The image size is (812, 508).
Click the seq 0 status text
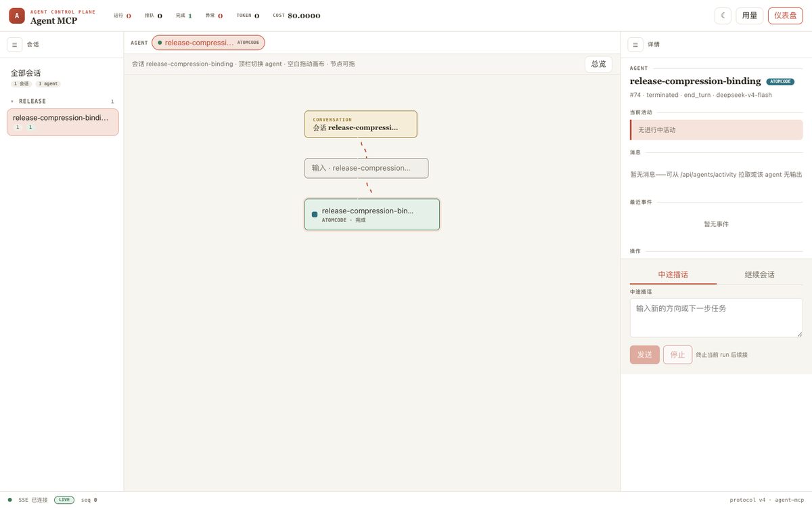click(89, 500)
